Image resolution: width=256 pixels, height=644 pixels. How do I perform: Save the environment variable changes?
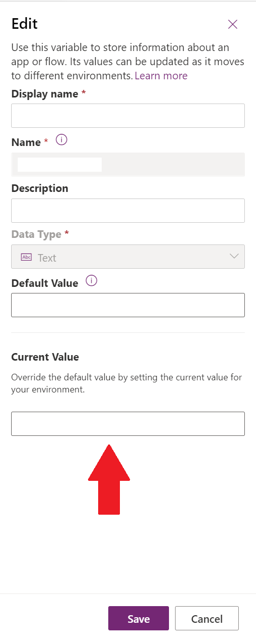point(139,618)
